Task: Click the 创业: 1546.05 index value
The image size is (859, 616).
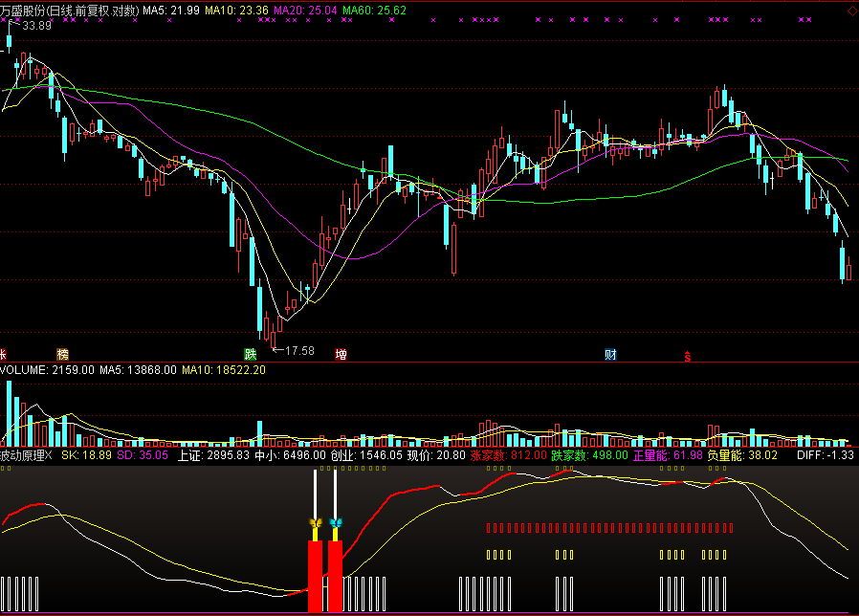Action: coord(366,455)
